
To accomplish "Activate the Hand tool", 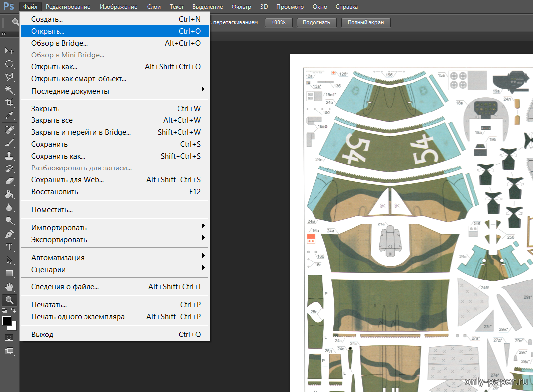I will point(9,287).
